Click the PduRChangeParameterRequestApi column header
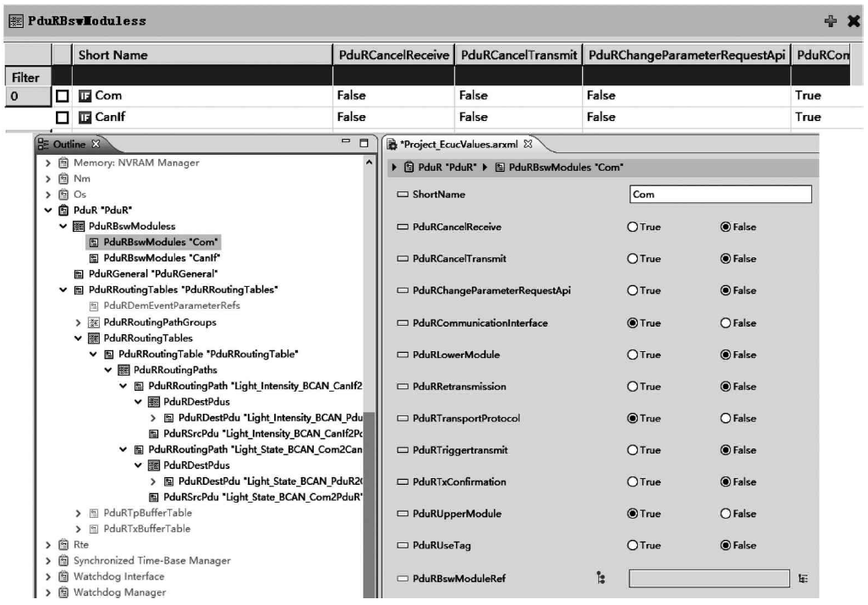 [x=686, y=55]
